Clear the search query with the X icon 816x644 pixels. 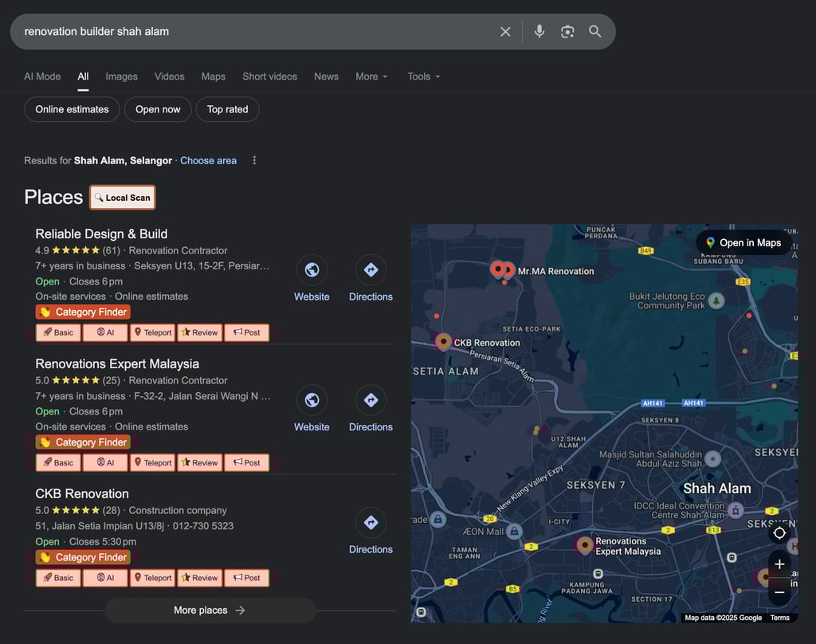tap(504, 32)
